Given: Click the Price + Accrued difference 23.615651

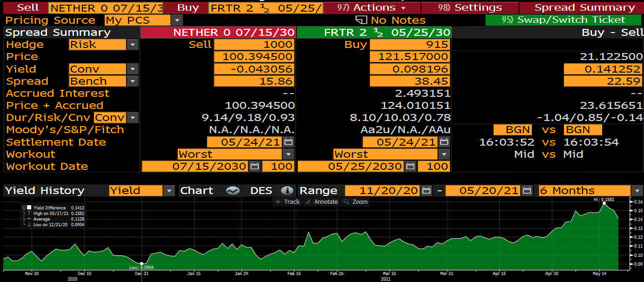Looking at the screenshot, I should [x=611, y=106].
